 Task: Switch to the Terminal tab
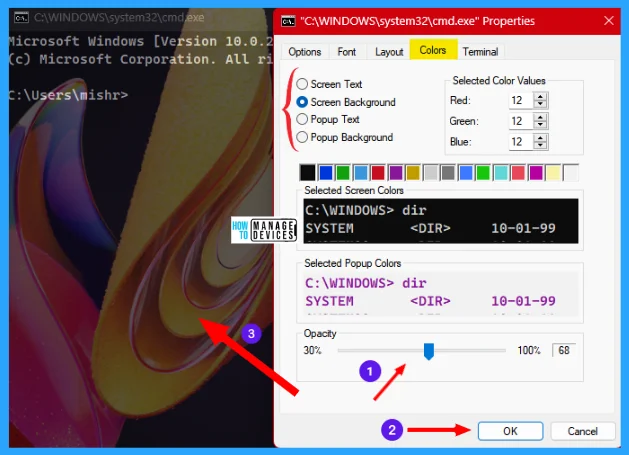(480, 52)
